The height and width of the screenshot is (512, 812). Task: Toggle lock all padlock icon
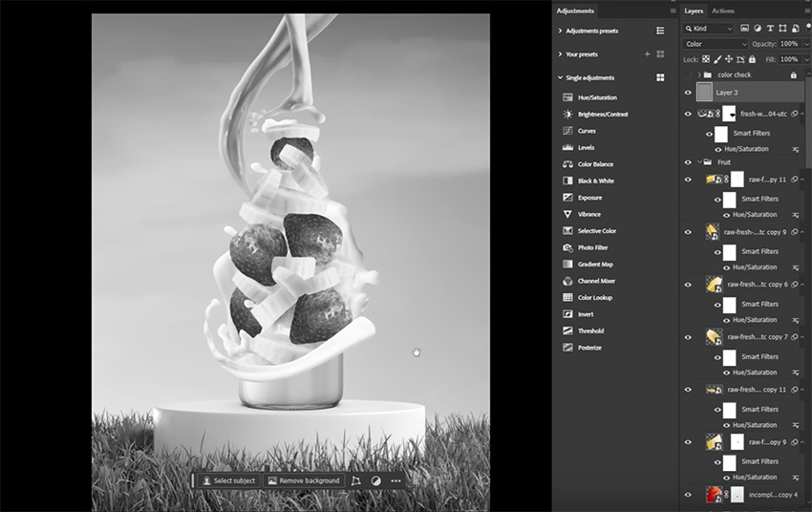pyautogui.click(x=752, y=59)
